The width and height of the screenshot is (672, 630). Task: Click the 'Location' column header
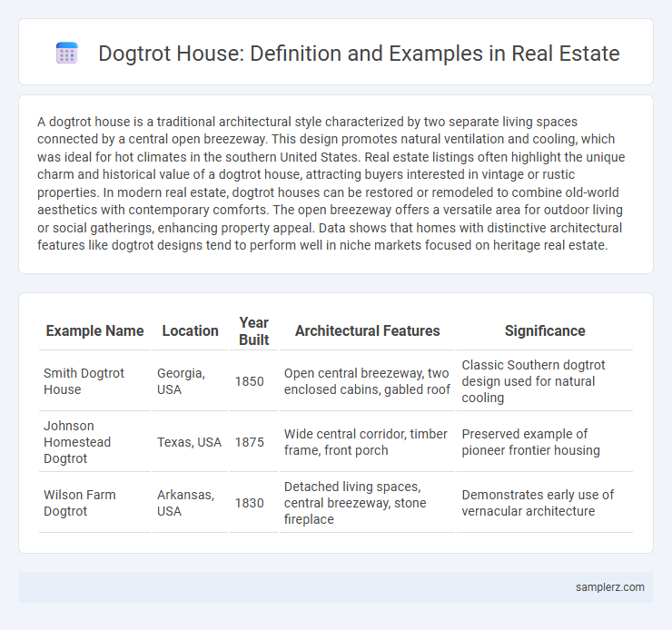(191, 330)
